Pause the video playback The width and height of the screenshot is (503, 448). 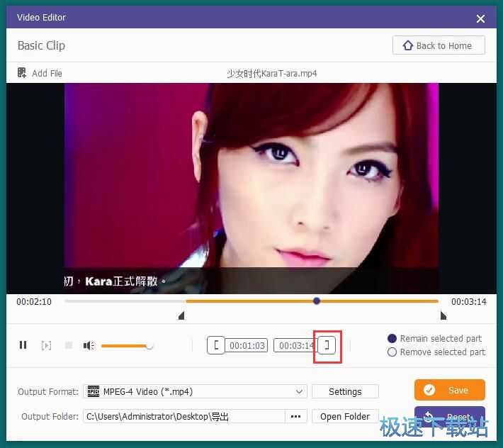pos(23,345)
